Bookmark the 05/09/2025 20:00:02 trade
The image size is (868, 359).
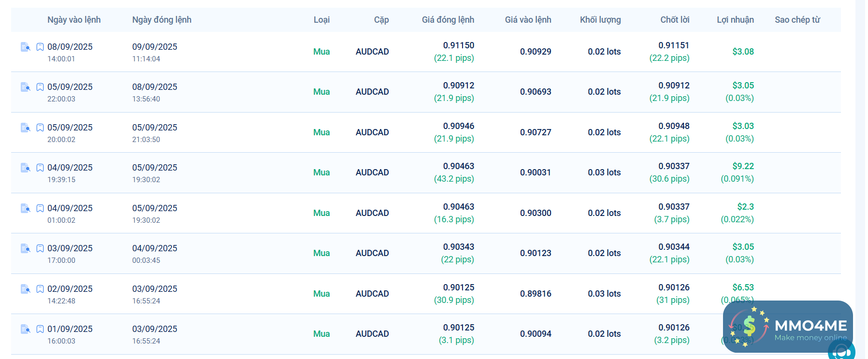[x=40, y=128]
